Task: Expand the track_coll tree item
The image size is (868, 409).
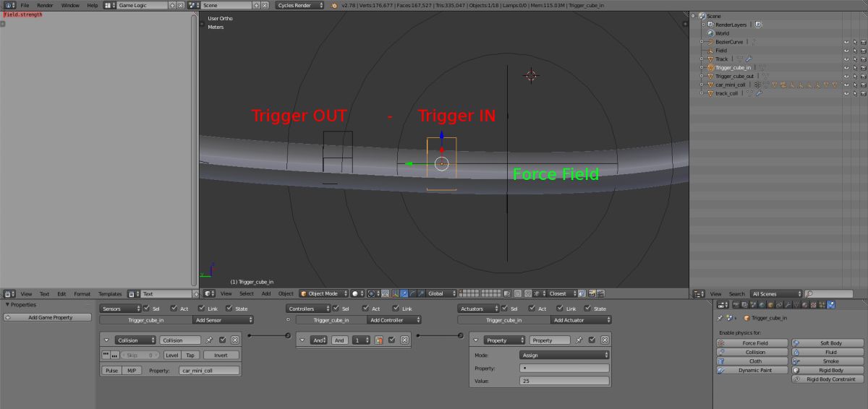Action: click(x=702, y=93)
